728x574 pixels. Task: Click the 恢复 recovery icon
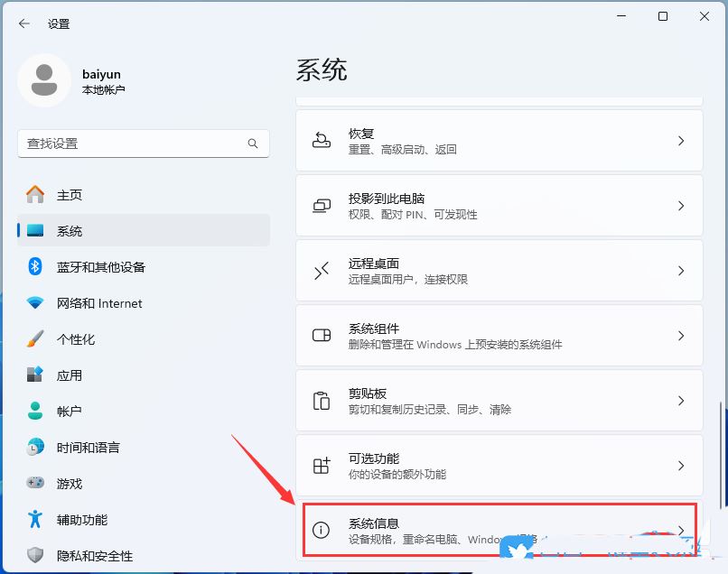click(x=321, y=140)
